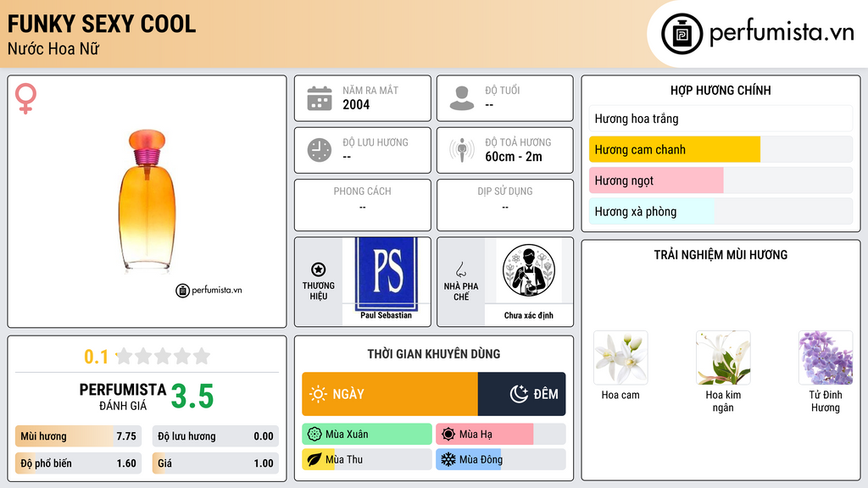Viewport: 868px width, 488px height.
Task: Click the dark Đêm nighttime segment
Action: coord(521,394)
